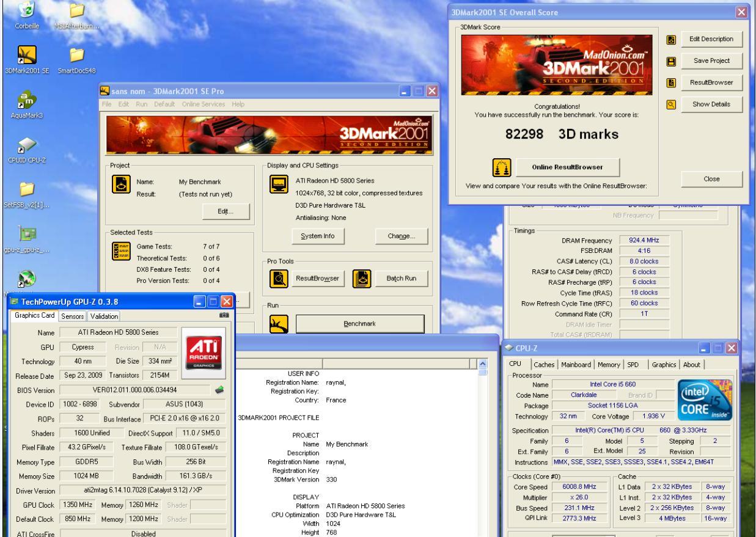Switch to the Caches tab in CPU-Z

(x=543, y=364)
